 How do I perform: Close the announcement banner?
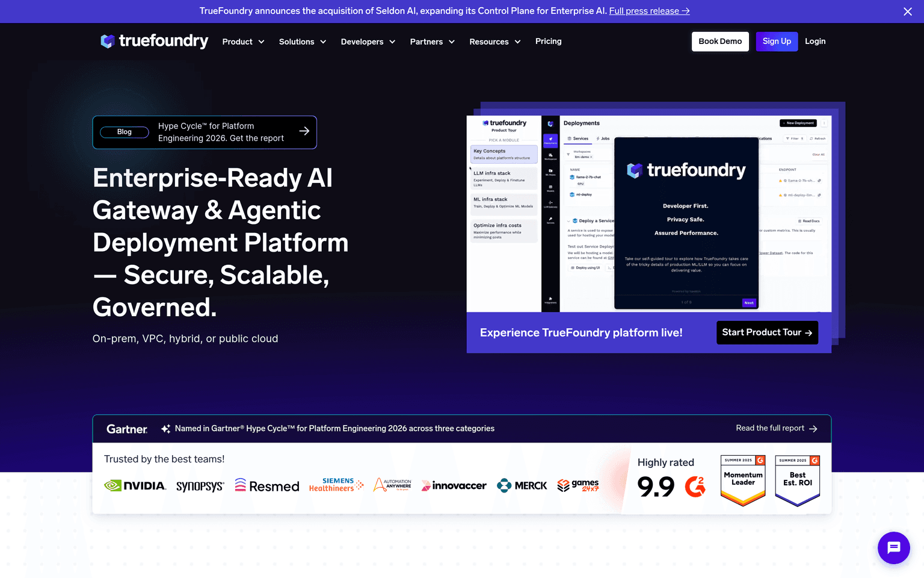coord(908,11)
